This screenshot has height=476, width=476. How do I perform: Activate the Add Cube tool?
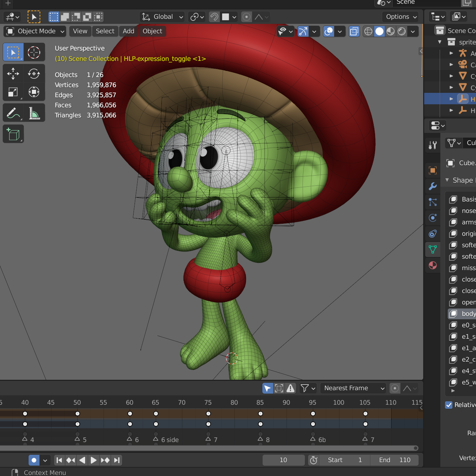click(13, 134)
